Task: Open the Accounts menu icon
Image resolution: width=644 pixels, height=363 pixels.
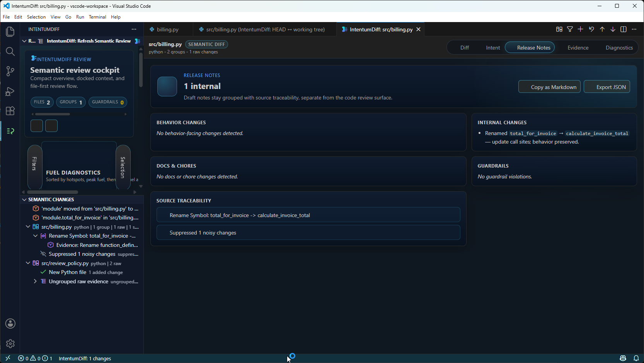Action: [10, 324]
